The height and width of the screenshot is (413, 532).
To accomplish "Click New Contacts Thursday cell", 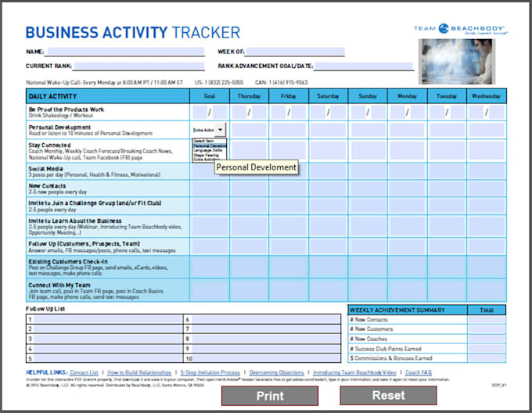I will point(249,189).
